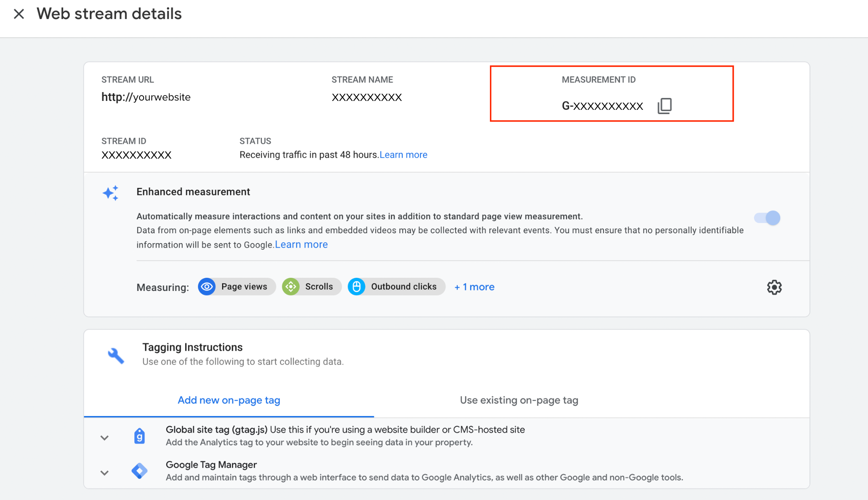Click Learn more under Enhanced measurement
The image size is (868, 500).
301,244
